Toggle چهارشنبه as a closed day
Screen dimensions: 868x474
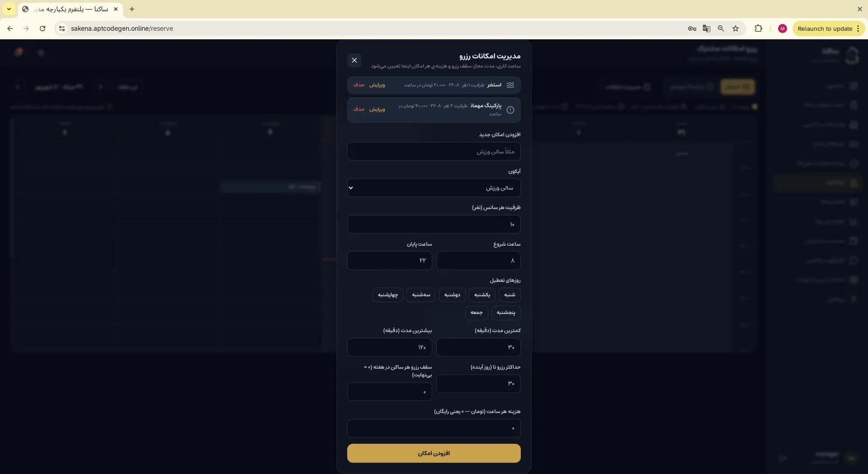pyautogui.click(x=388, y=295)
